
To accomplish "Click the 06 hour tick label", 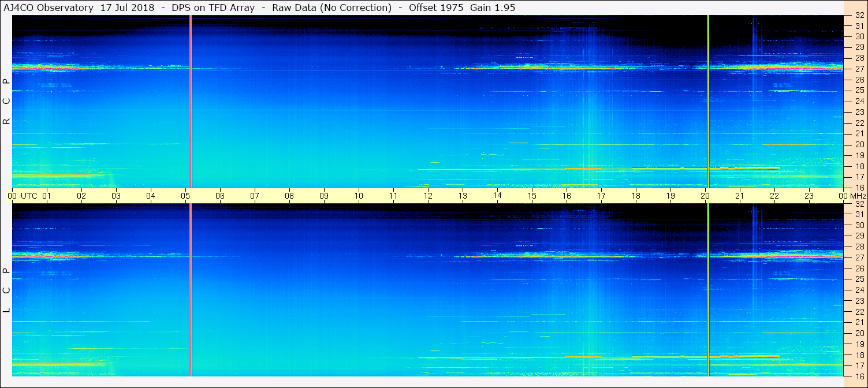I will [220, 196].
